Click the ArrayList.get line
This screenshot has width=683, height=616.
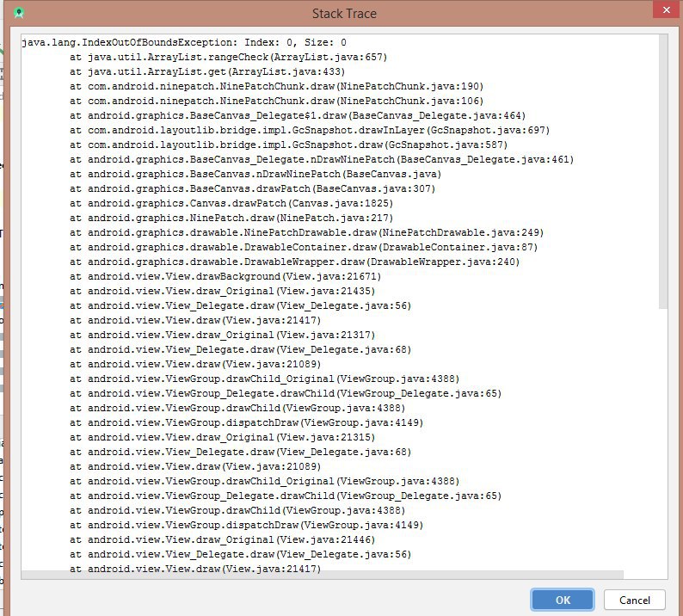(x=207, y=71)
